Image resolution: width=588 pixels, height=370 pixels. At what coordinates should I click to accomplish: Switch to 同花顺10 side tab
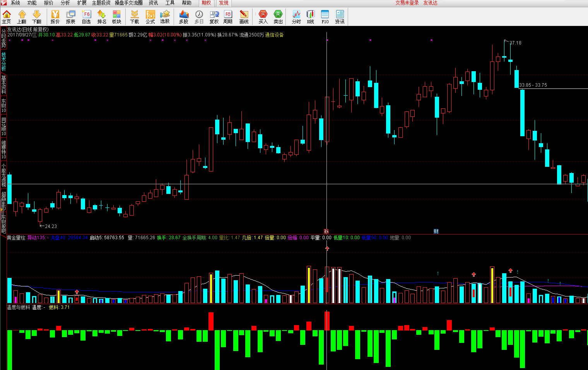click(x=3, y=127)
